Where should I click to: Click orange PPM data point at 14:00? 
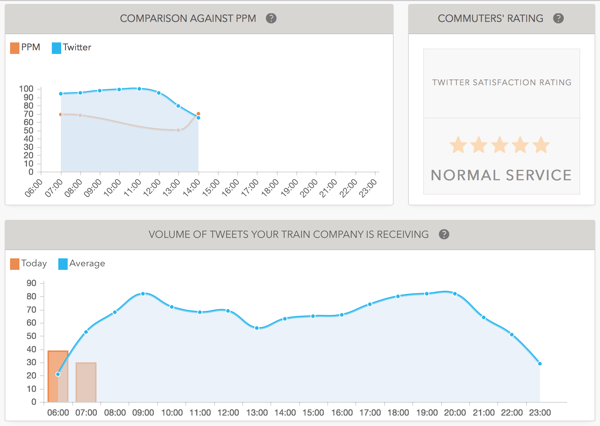(x=198, y=114)
